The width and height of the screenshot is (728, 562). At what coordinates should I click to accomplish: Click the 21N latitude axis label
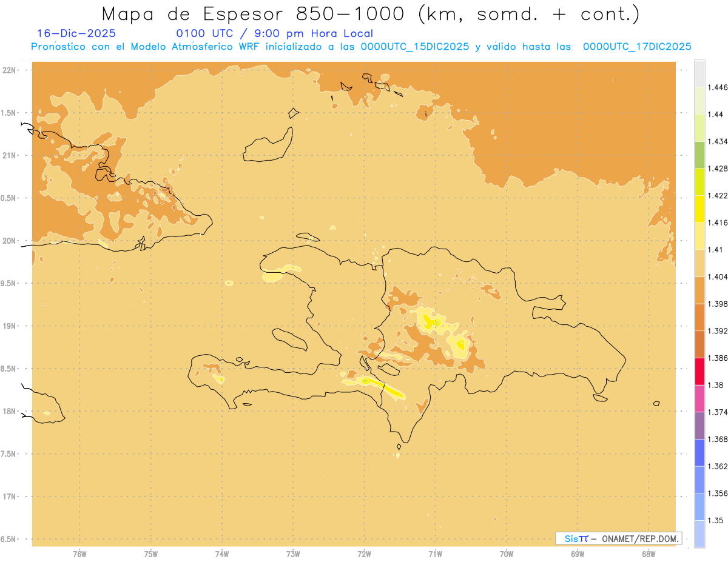point(10,155)
